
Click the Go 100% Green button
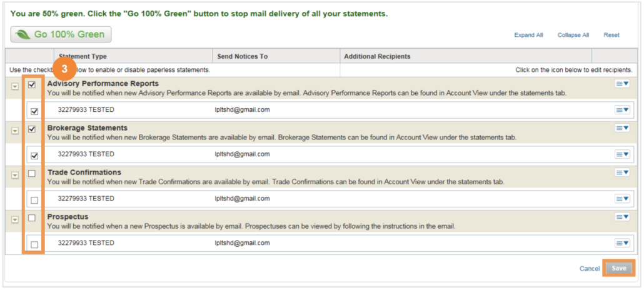click(x=61, y=34)
